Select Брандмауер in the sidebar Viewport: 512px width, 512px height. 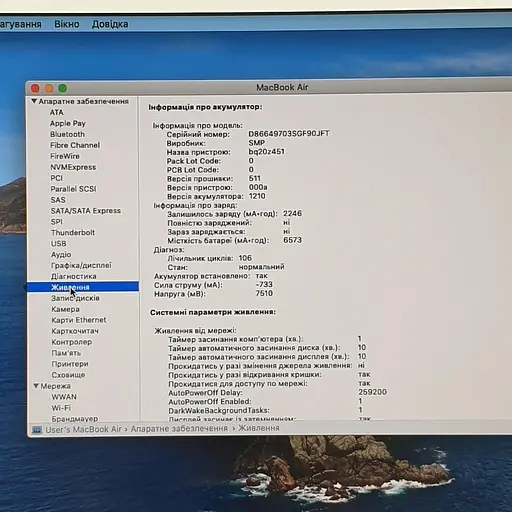[75, 418]
